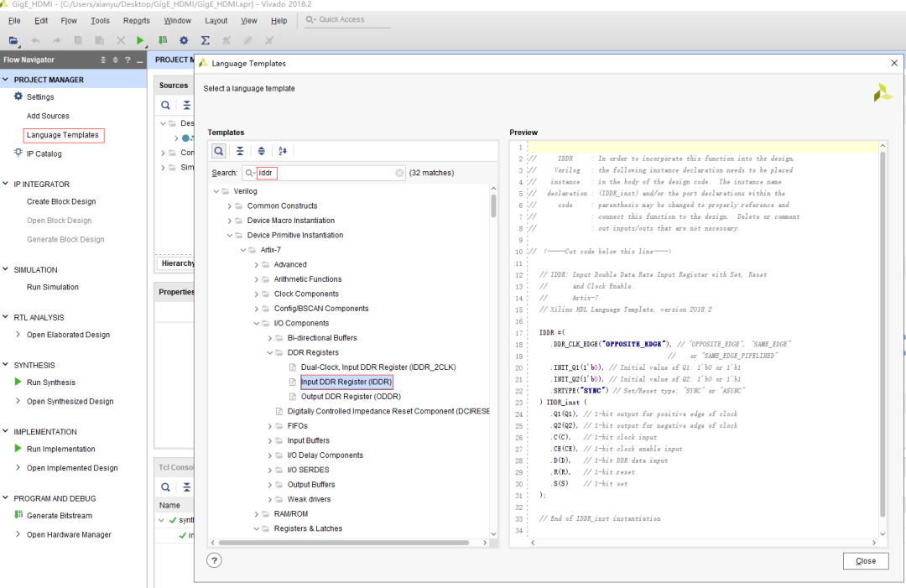Screen dimensions: 906x588
Task: Click the program device green arrow icon
Action: point(163,40)
